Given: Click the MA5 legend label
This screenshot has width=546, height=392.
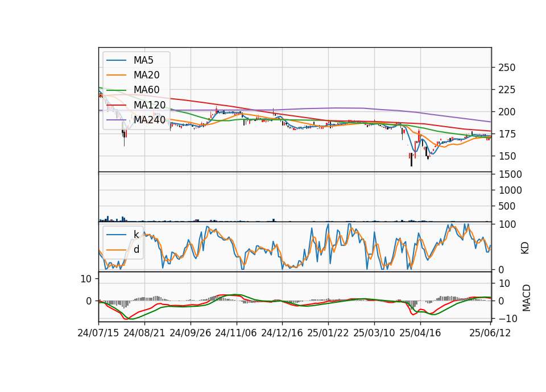Looking at the screenshot, I should 143,60.
